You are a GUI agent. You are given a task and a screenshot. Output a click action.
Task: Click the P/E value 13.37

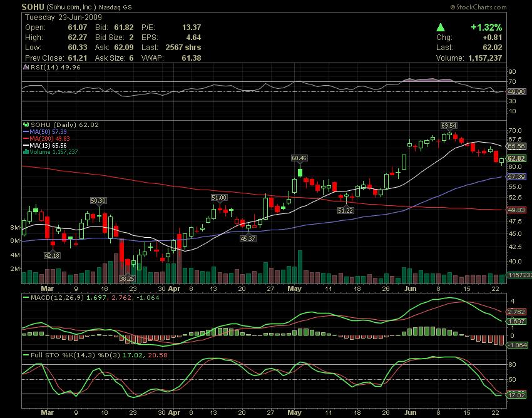[192, 28]
